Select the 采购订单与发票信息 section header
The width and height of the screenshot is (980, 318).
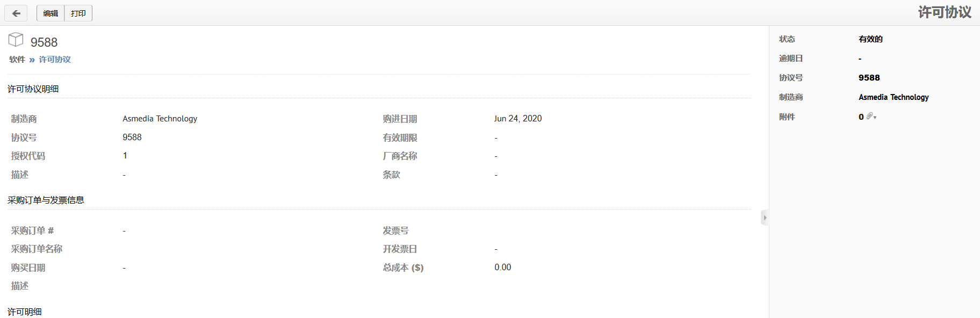(x=46, y=200)
